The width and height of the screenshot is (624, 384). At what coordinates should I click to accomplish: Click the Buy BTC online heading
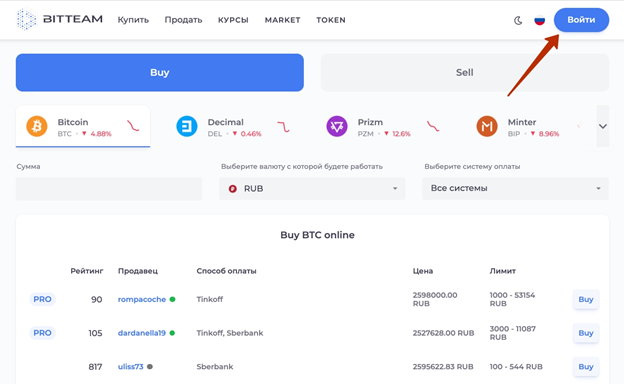click(317, 235)
